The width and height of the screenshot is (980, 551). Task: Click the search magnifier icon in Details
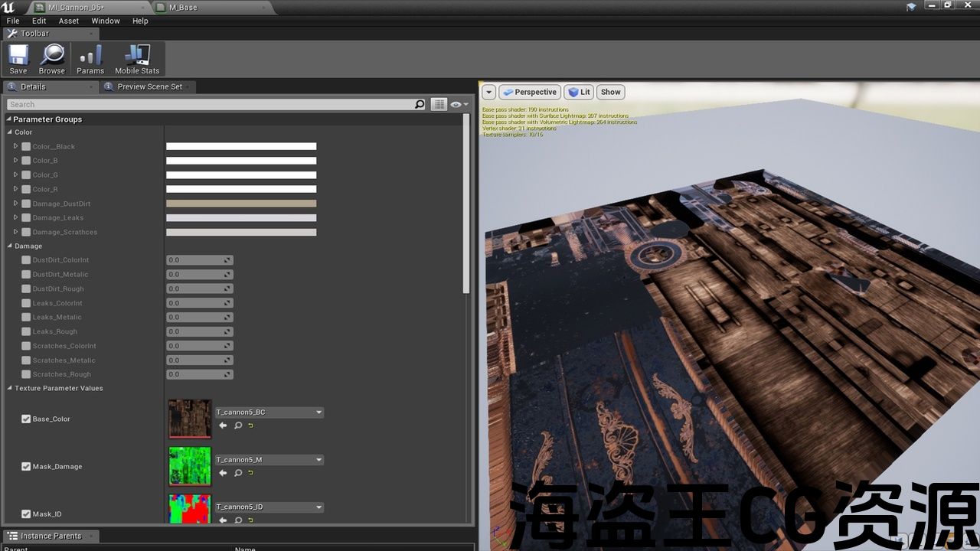420,104
